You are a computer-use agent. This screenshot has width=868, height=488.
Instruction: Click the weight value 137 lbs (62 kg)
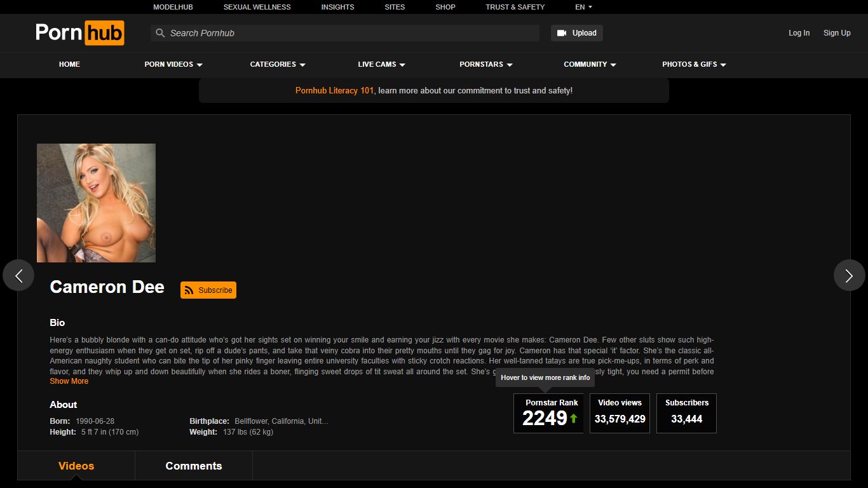(x=248, y=432)
